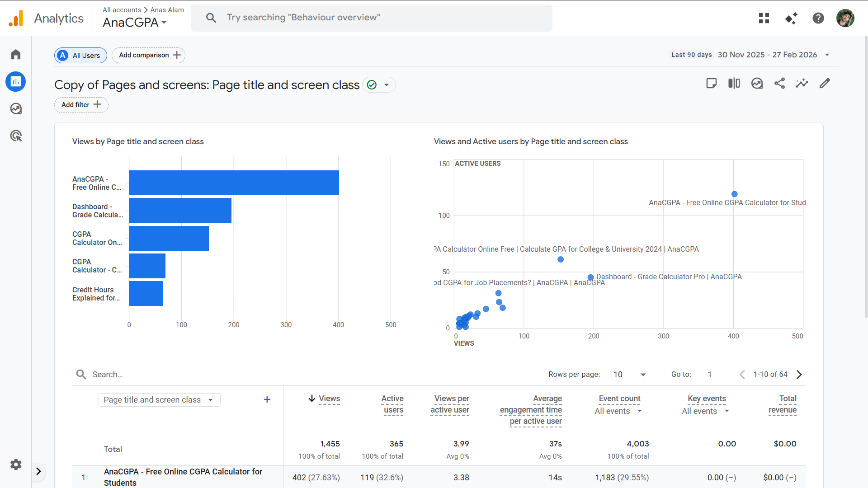Click the All accounts breadcrumb link
This screenshot has width=868, height=488.
point(122,9)
